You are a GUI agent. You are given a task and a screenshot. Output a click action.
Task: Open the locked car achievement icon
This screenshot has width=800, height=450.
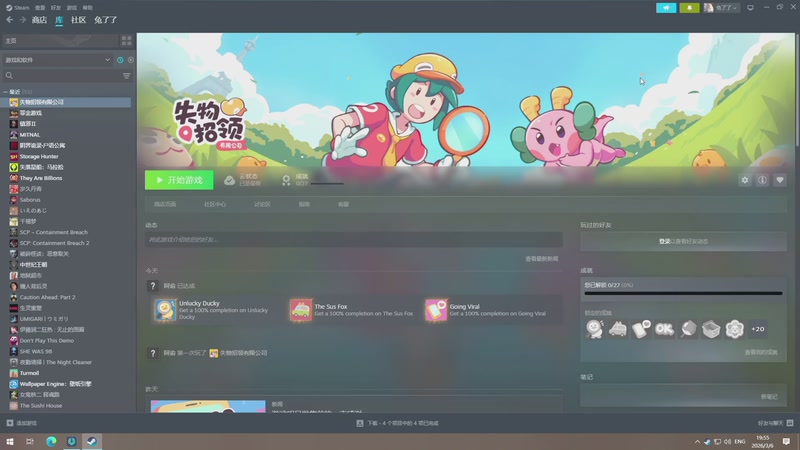point(617,329)
